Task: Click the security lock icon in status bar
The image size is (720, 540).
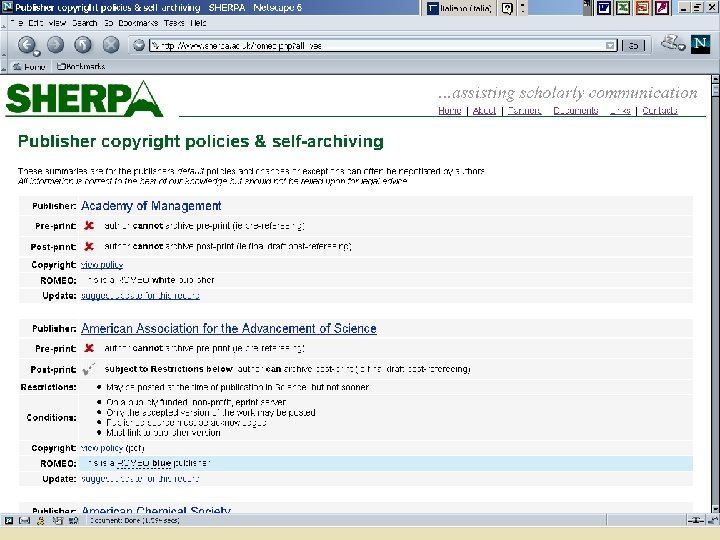Action: pyautogui.click(x=713, y=520)
